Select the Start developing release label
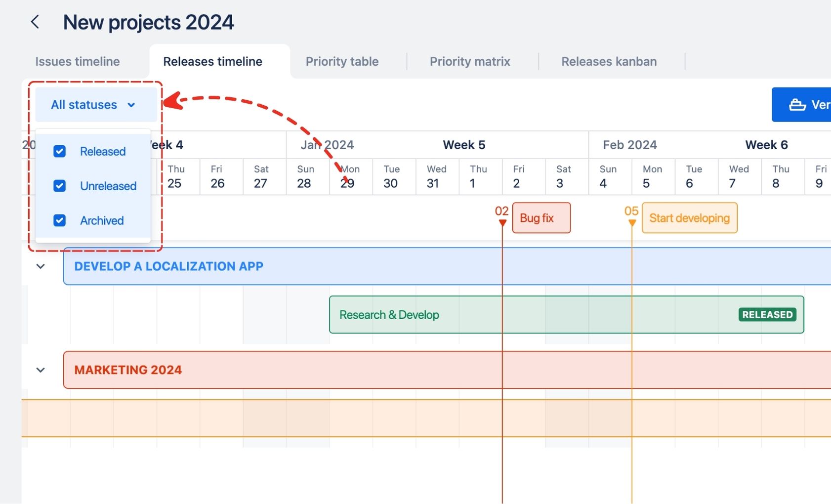The width and height of the screenshot is (831, 504). [689, 217]
